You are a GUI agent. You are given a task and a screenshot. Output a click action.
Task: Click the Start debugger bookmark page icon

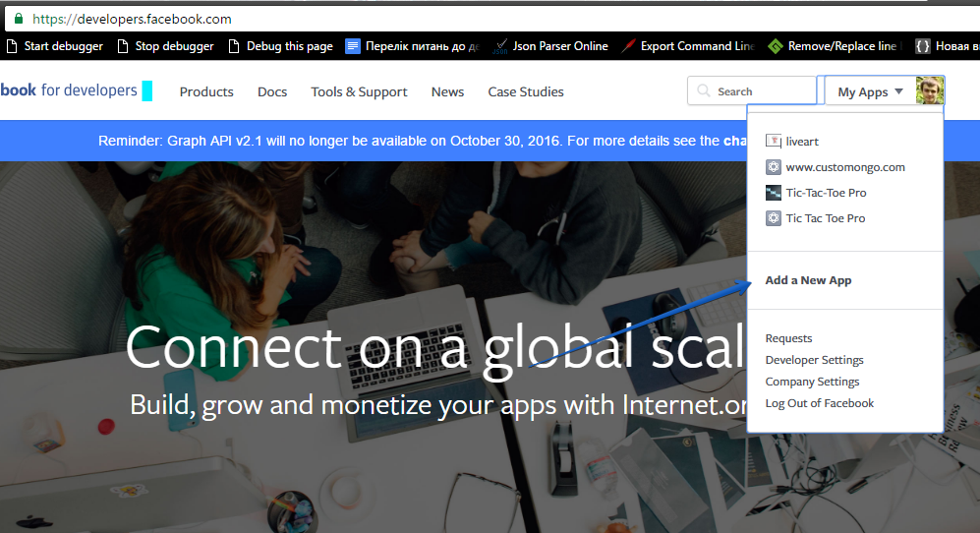[11, 46]
